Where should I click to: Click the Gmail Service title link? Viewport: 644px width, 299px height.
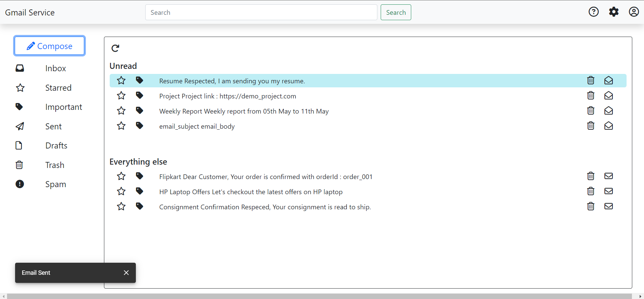pos(30,12)
